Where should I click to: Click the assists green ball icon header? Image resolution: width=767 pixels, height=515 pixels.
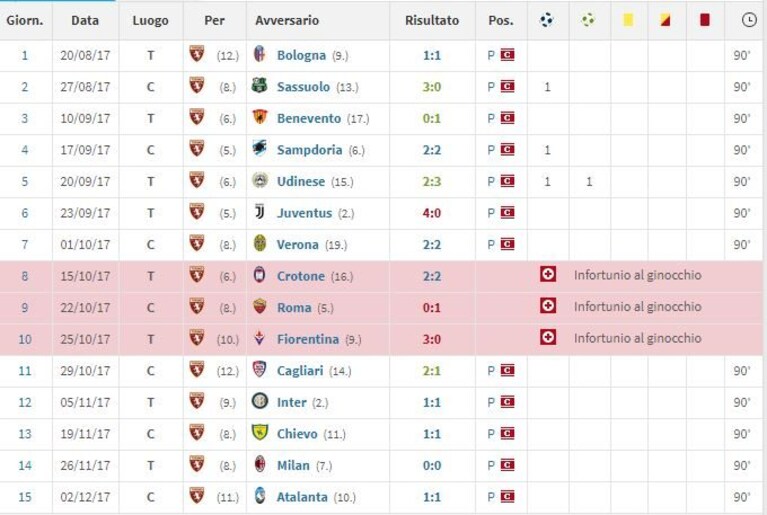pyautogui.click(x=588, y=20)
